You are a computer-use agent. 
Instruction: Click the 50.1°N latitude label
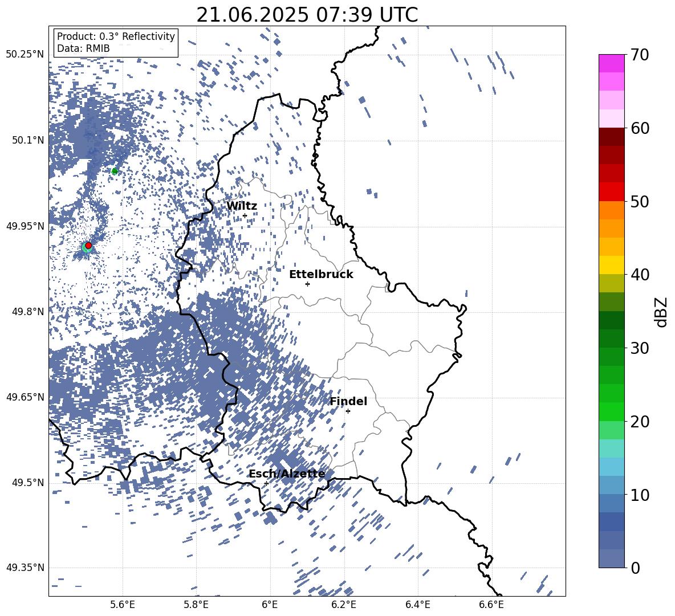point(28,141)
